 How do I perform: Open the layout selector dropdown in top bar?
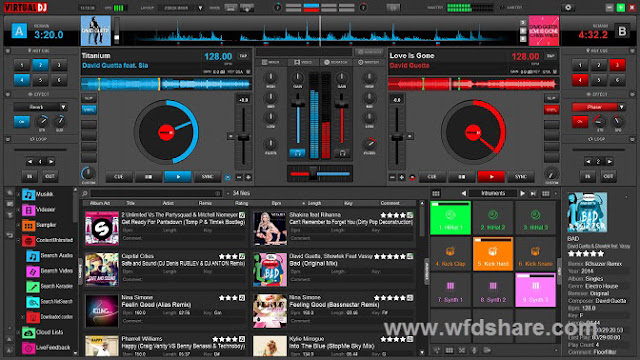200,8
